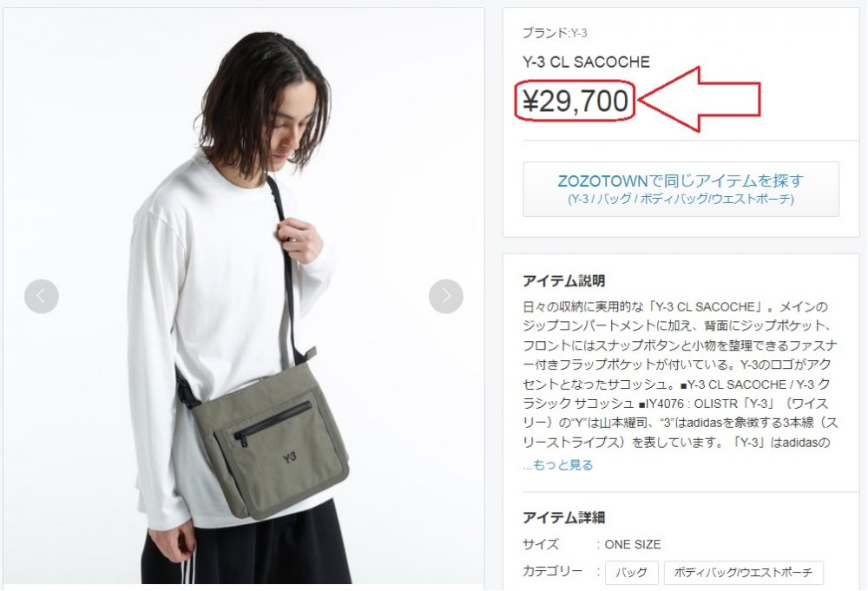Click the Y-3 logo on the bag
The image size is (868, 591).
click(x=290, y=457)
